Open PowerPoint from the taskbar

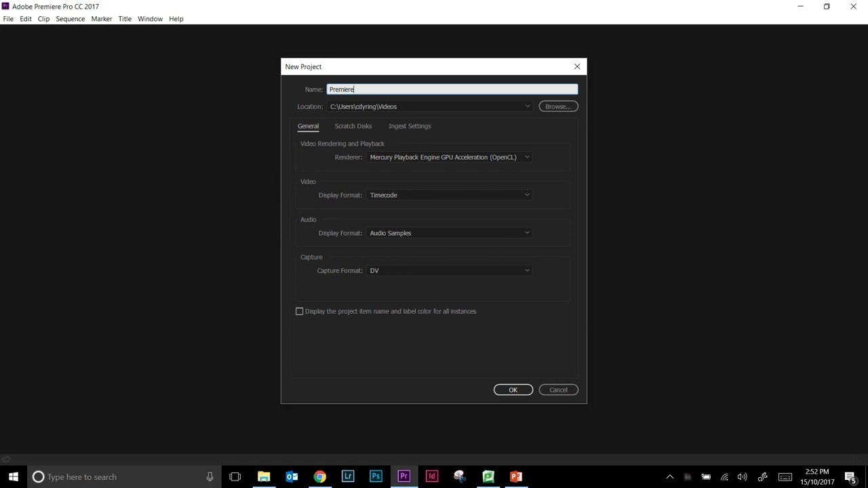coord(516,476)
